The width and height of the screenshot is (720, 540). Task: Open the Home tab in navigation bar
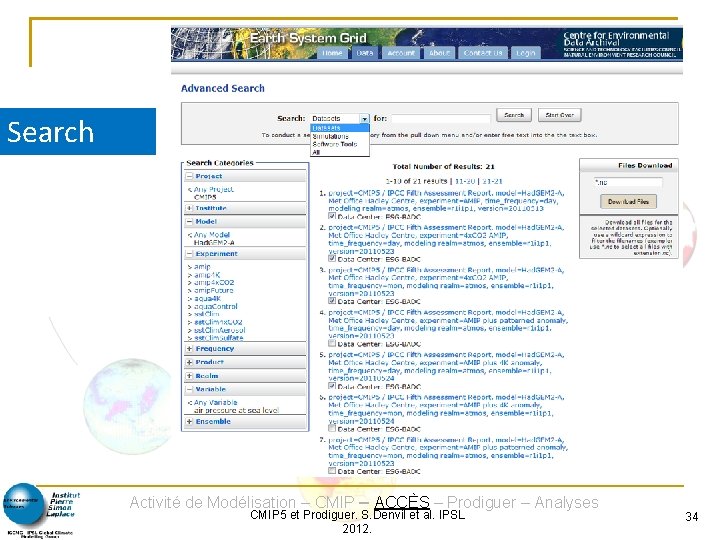point(332,53)
